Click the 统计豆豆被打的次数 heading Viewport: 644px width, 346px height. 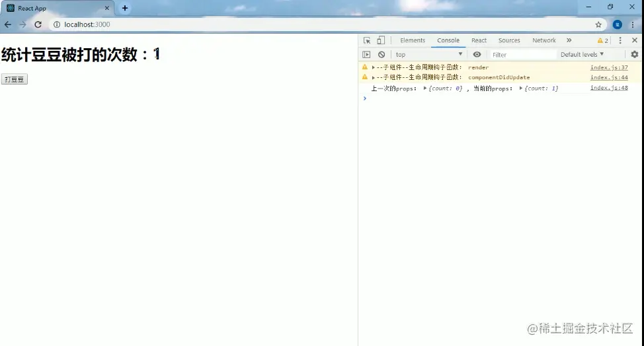81,54
